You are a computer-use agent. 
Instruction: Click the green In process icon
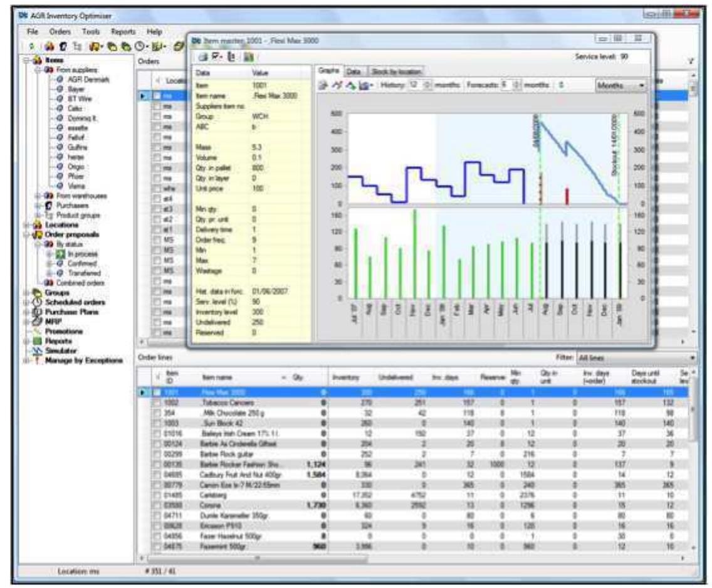click(x=60, y=254)
